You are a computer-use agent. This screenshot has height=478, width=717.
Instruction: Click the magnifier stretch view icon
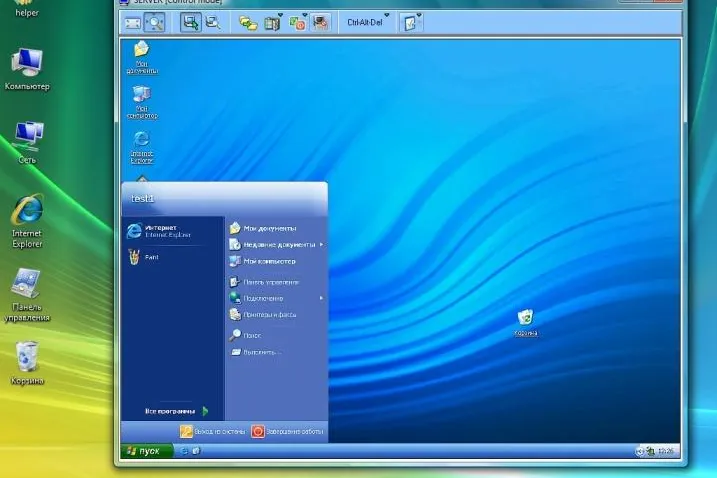(x=155, y=22)
